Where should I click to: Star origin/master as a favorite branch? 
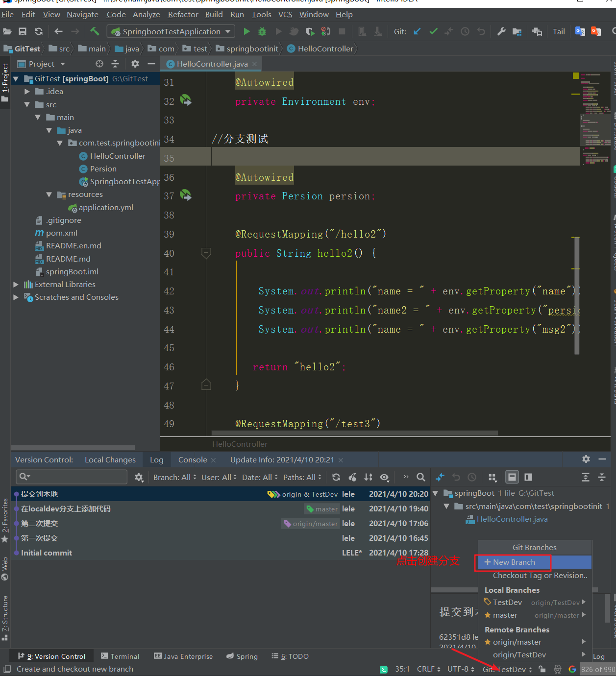pyautogui.click(x=488, y=642)
